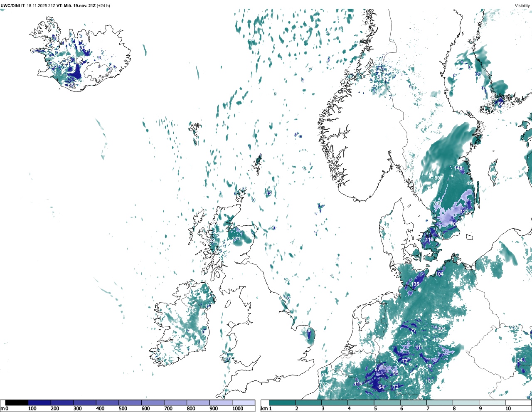Click the UWC/DINI model label
This screenshot has height=412, width=532.
pyautogui.click(x=10, y=5)
